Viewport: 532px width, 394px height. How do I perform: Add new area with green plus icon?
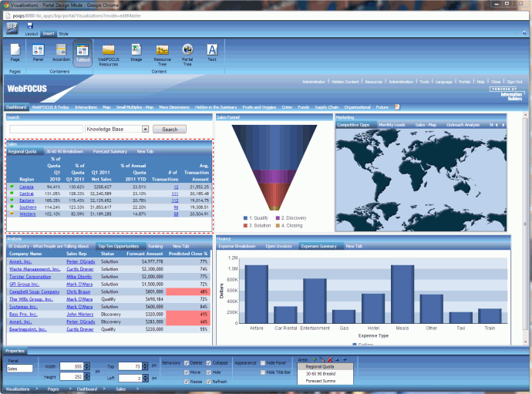[314, 359]
